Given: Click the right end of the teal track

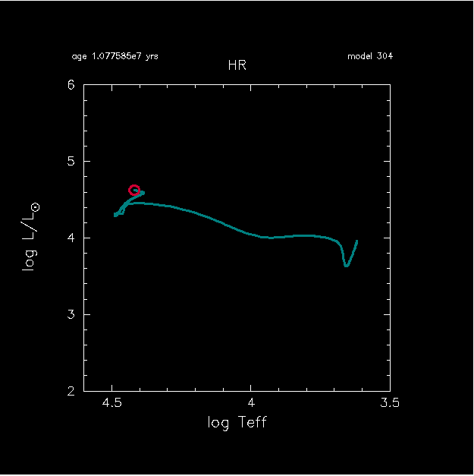Looking at the screenshot, I should point(356,241).
